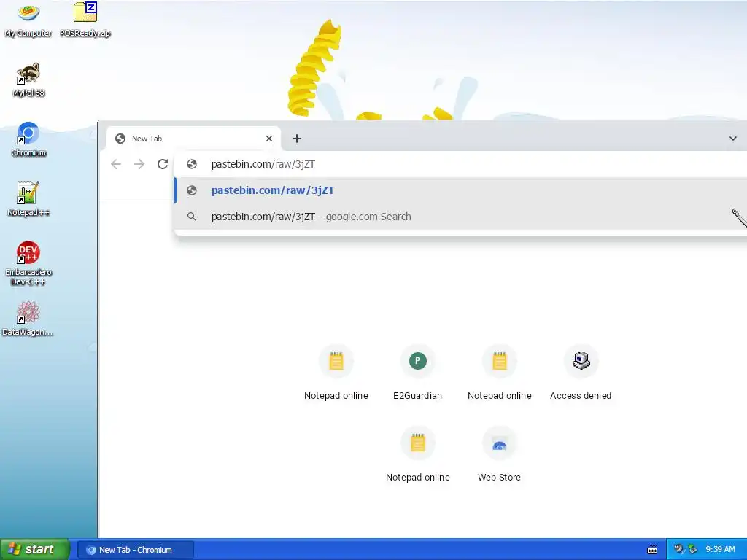Reload the current page
Viewport: 747px width, 560px height.
tap(163, 164)
